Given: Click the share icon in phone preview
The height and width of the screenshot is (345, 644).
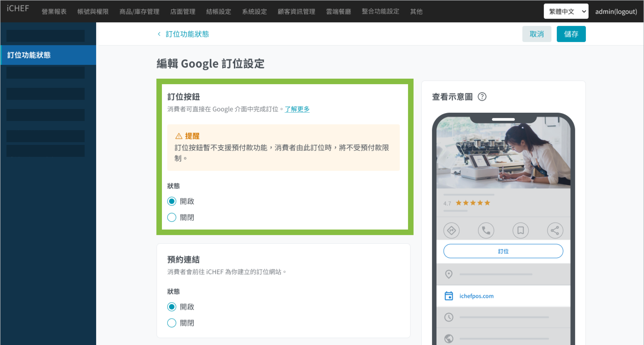Looking at the screenshot, I should (555, 230).
